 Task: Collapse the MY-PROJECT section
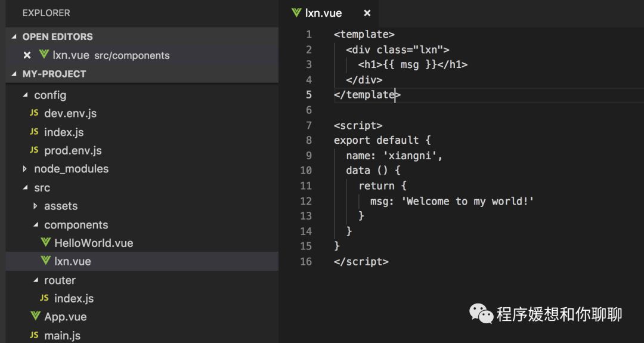[16, 74]
